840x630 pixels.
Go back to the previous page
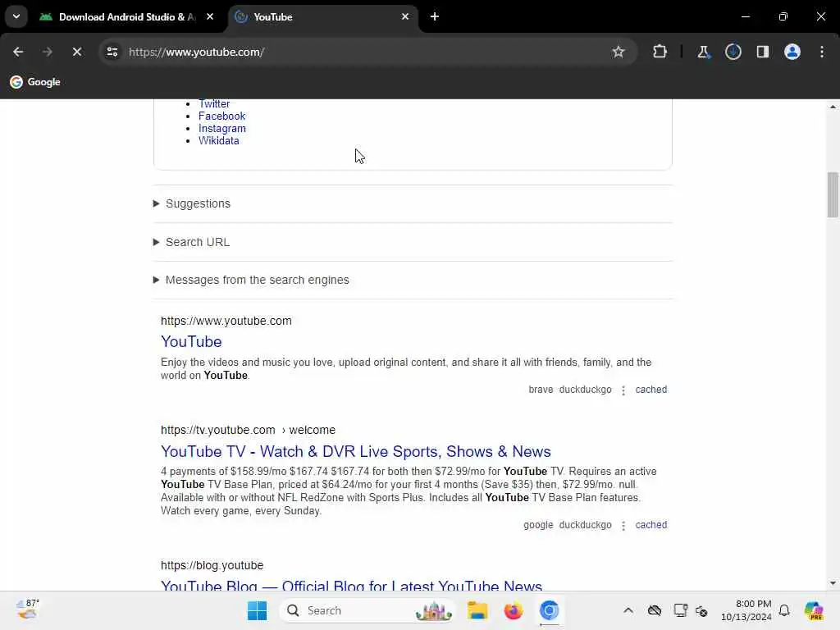point(18,52)
